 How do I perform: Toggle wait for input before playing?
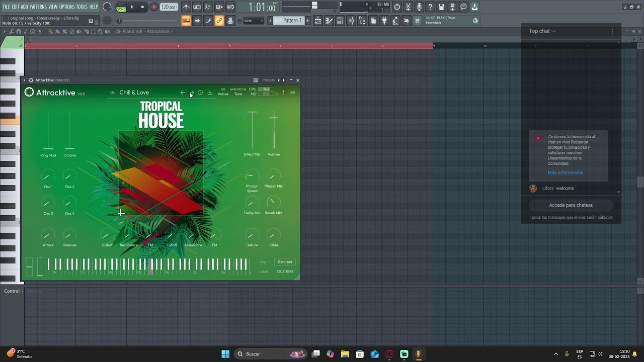tap(197, 7)
